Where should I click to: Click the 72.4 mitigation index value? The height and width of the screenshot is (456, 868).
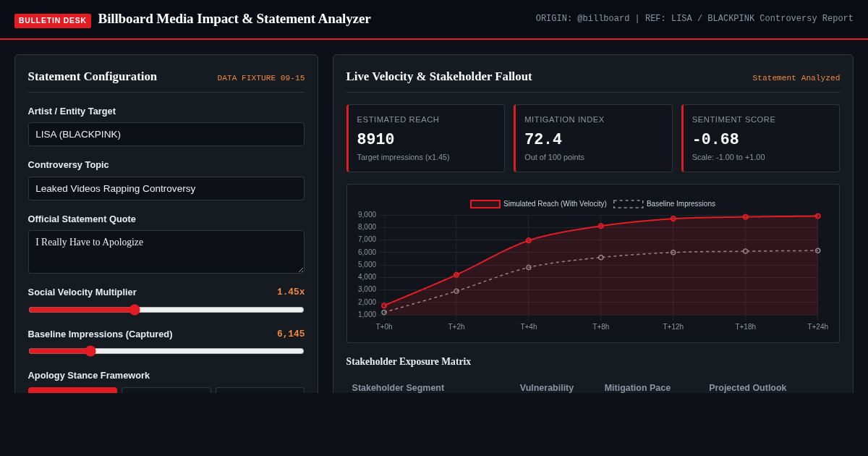point(543,140)
